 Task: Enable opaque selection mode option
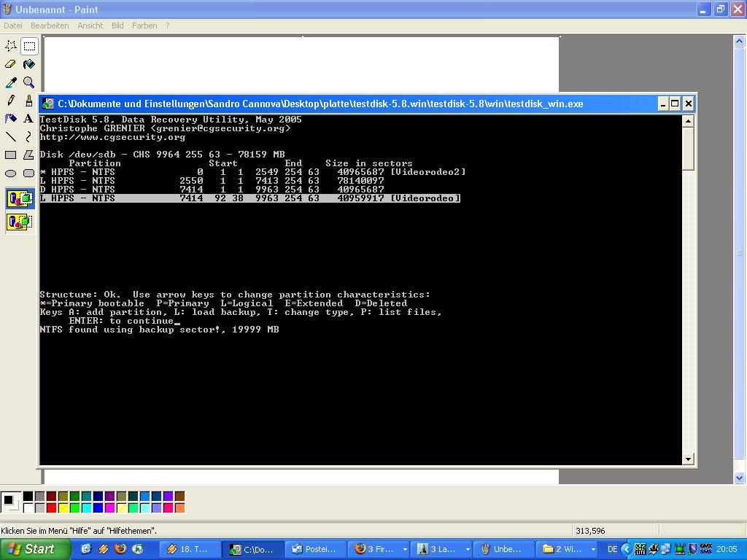point(20,198)
